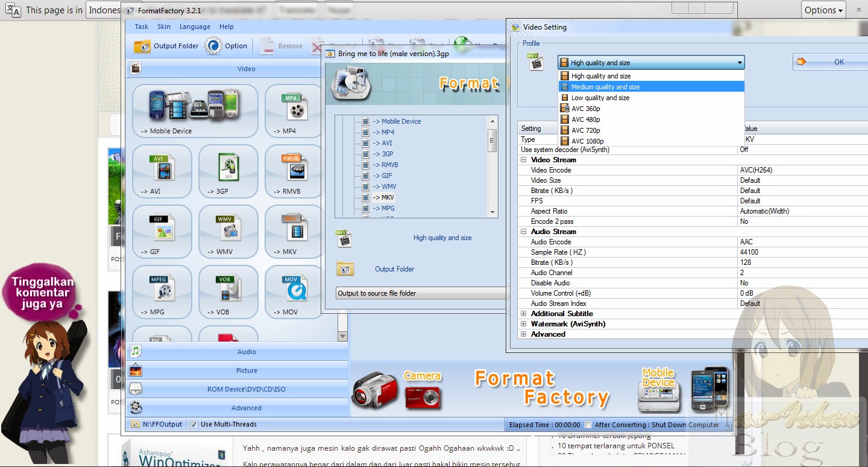
Task: Select the RMVB format button in Video panel
Action: (293, 171)
